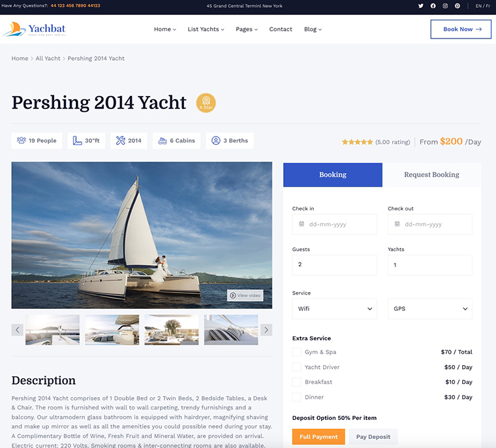Tick the Yacht Driver checkbox
The height and width of the screenshot is (448, 496).
pos(297,367)
